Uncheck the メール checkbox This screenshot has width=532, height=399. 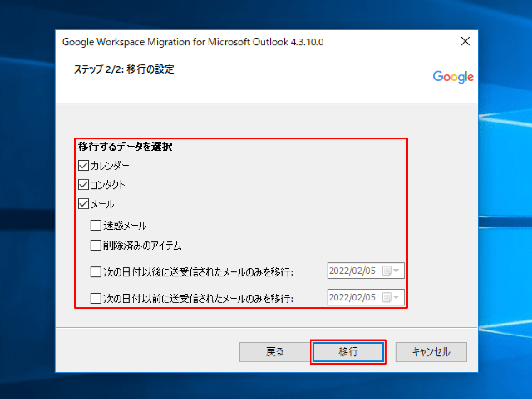[84, 204]
